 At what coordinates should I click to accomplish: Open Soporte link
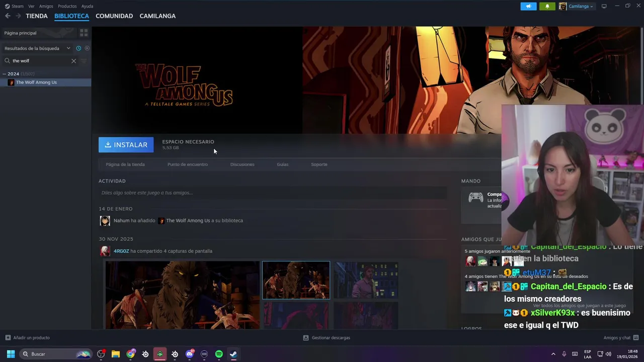[319, 164]
